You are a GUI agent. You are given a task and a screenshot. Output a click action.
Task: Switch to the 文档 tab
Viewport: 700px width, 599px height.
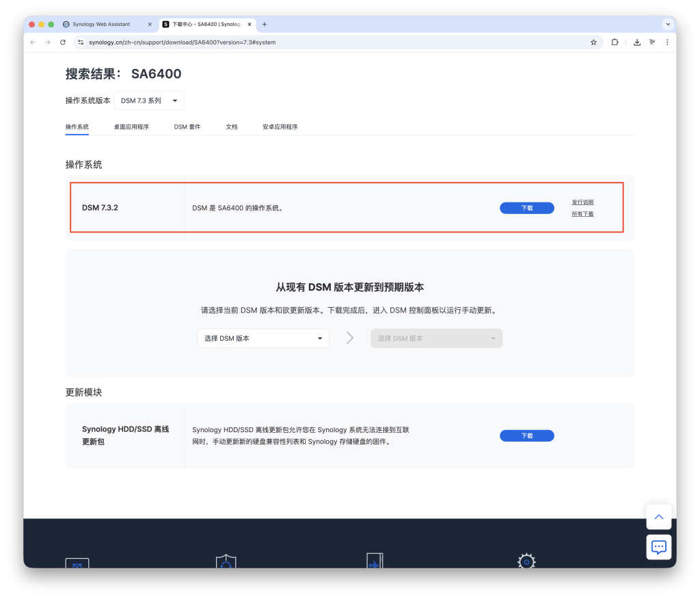pos(231,127)
